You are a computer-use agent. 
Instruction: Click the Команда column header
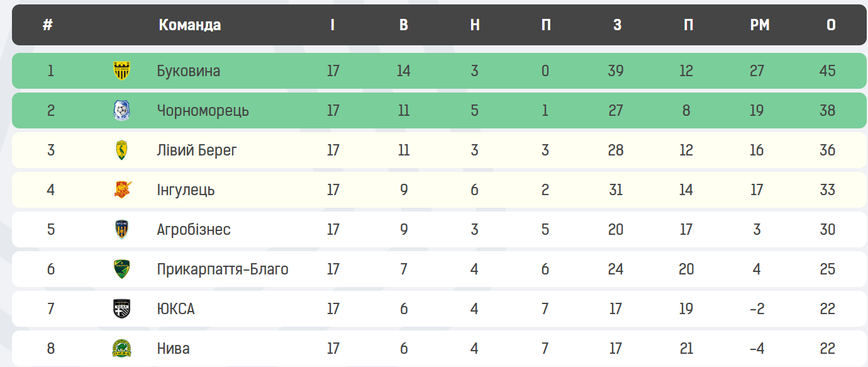tap(189, 25)
